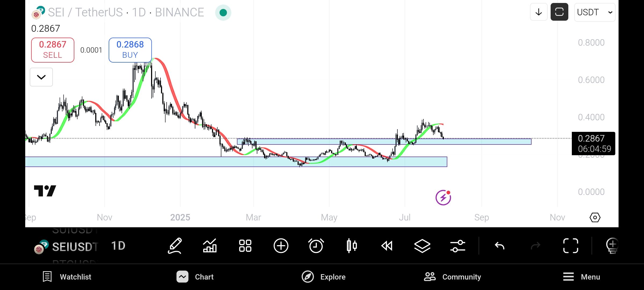
Task: Tap the 0.2868 BUY button
Action: [x=130, y=50]
